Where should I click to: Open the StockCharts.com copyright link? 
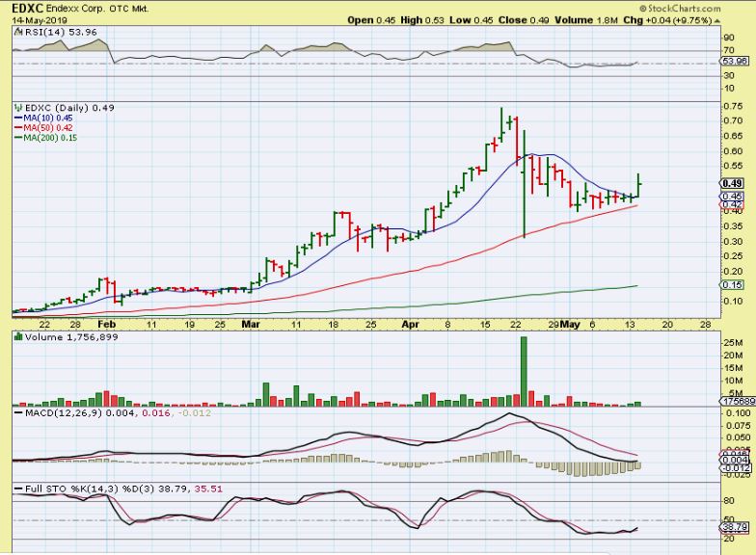coord(681,8)
